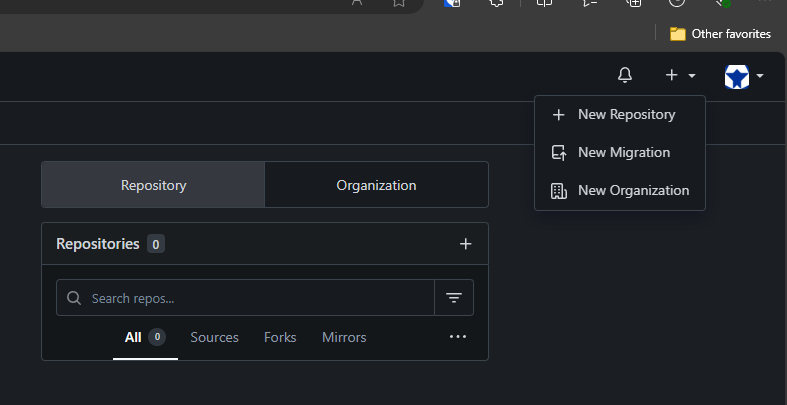The width and height of the screenshot is (787, 405).
Task: Select New Repository from the menu
Action: (620, 114)
